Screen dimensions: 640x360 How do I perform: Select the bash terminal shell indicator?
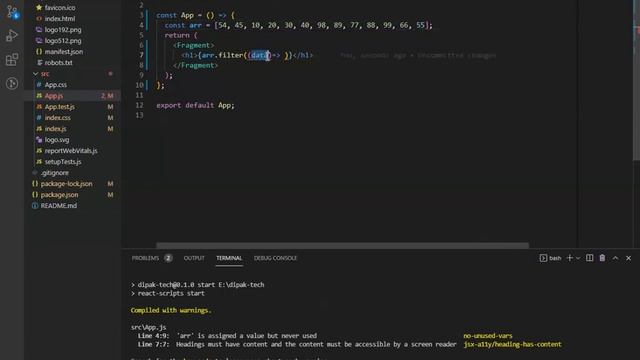point(550,258)
